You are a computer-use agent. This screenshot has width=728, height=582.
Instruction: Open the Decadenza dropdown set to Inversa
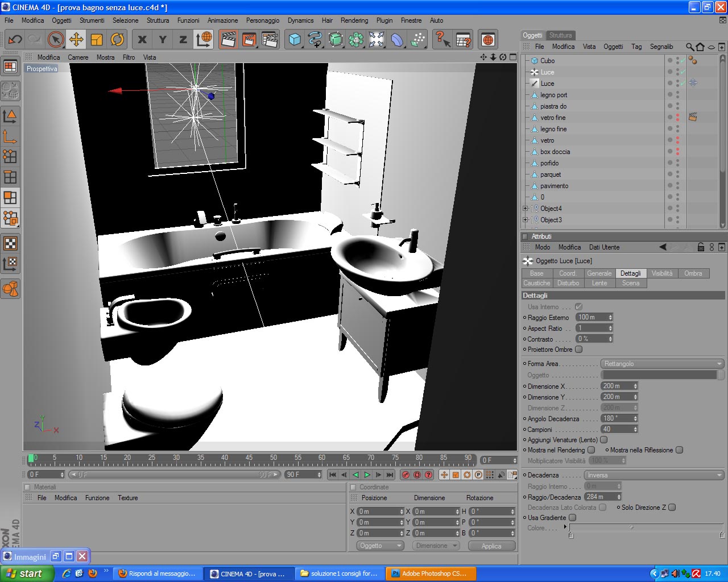654,475
